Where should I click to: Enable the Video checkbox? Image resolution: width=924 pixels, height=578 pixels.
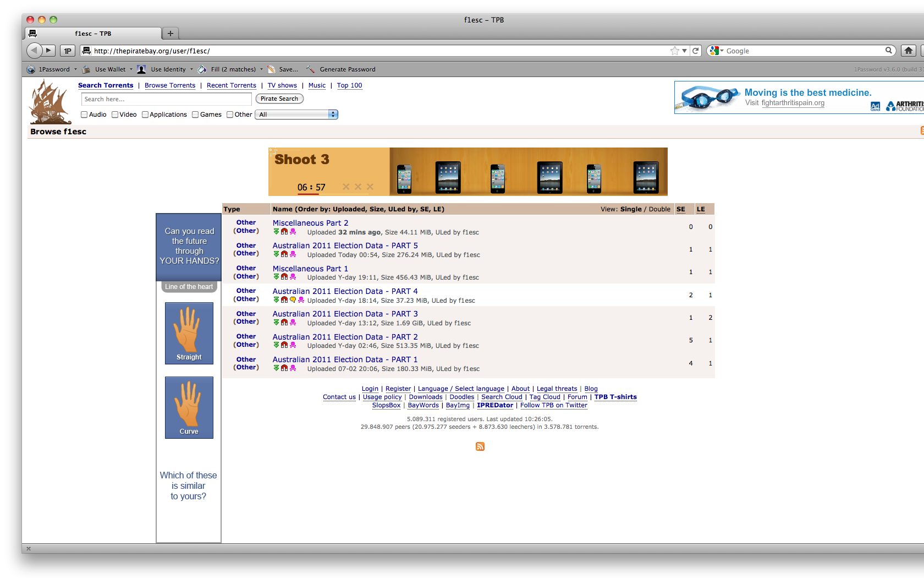coord(115,114)
